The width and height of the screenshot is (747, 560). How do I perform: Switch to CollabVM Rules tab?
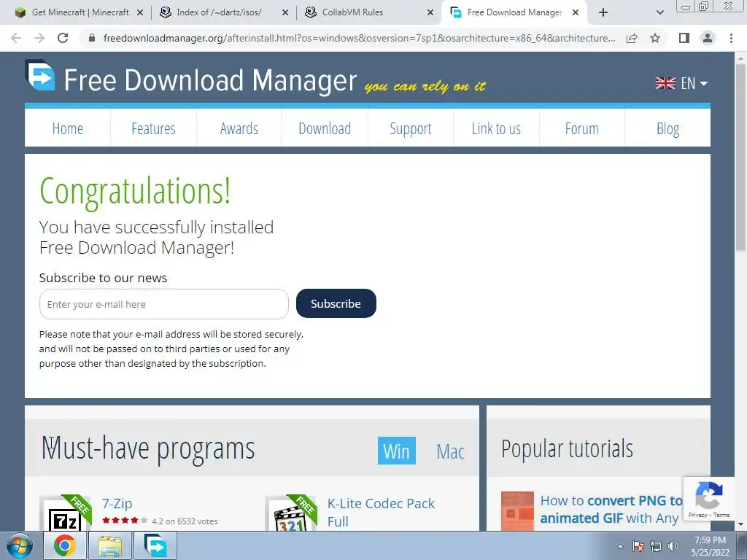(352, 12)
